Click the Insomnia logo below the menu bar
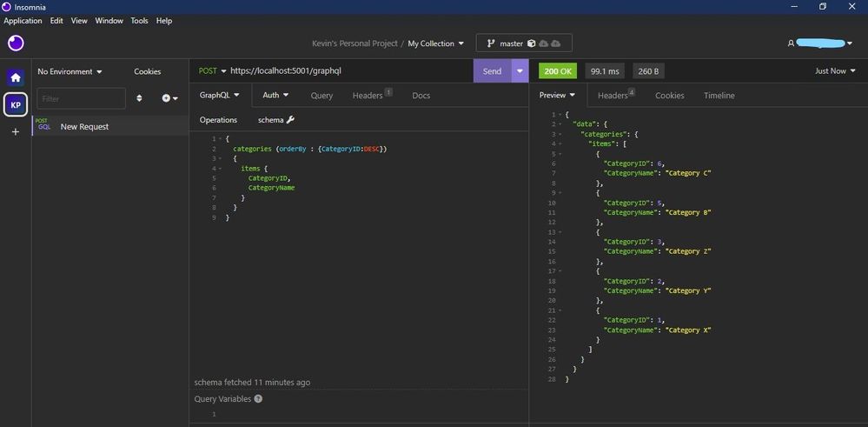The height and width of the screenshot is (427, 868). 16,43
